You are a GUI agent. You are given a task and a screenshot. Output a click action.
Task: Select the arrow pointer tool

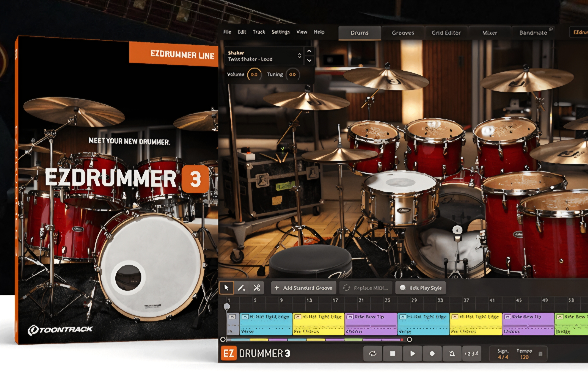(x=226, y=288)
